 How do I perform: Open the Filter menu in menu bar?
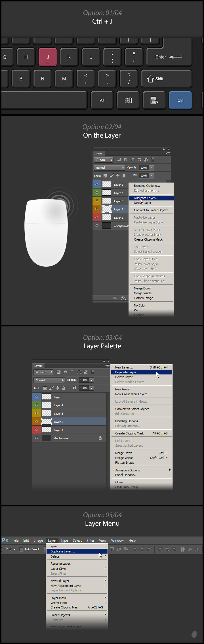point(91,541)
